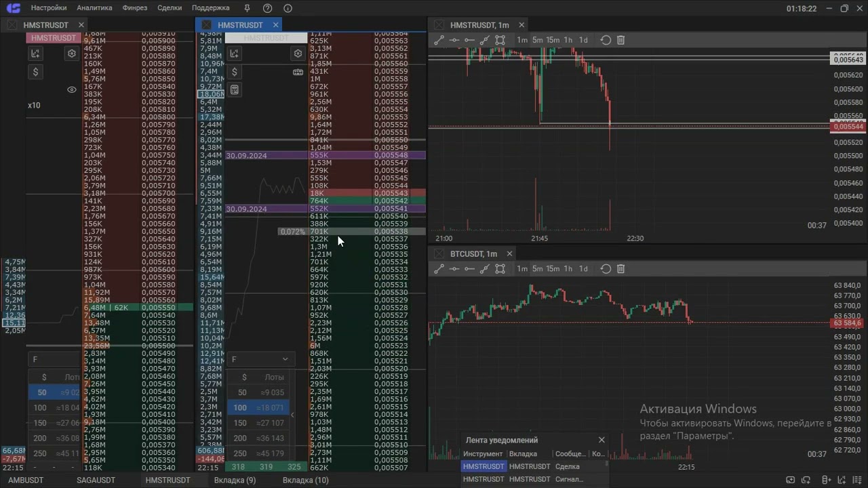Click the help question mark icon

tap(267, 8)
